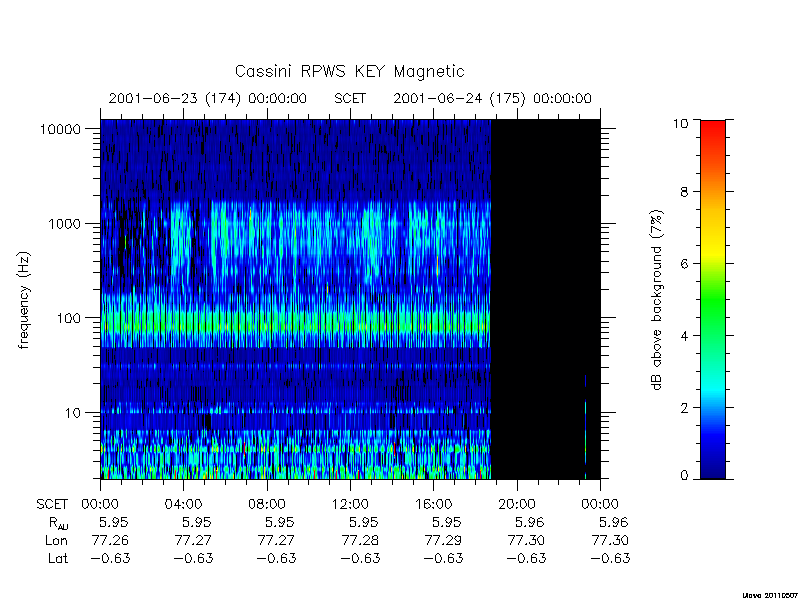Click the 1000 frequency tick label
Image resolution: width=800 pixels, height=600 pixels.
click(64, 224)
